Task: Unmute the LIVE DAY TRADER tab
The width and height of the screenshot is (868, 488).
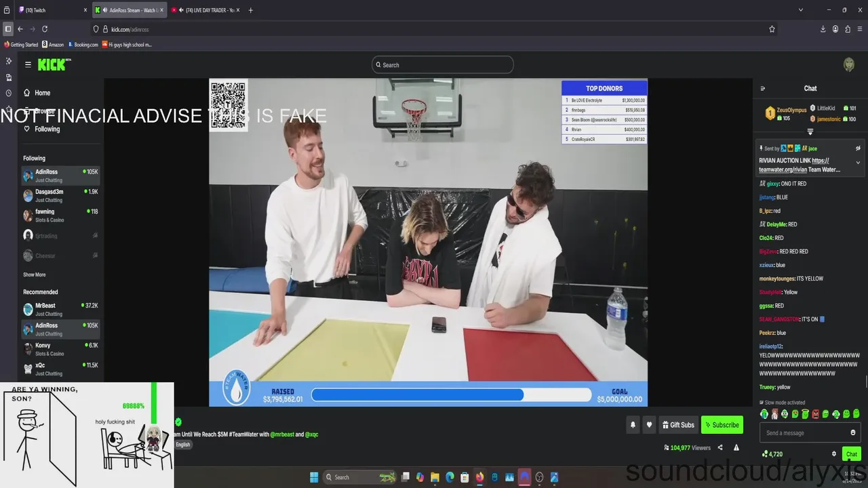Action: (x=181, y=10)
